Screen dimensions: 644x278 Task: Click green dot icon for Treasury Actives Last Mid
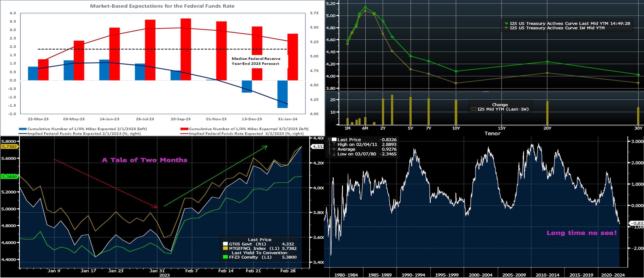[506, 23]
